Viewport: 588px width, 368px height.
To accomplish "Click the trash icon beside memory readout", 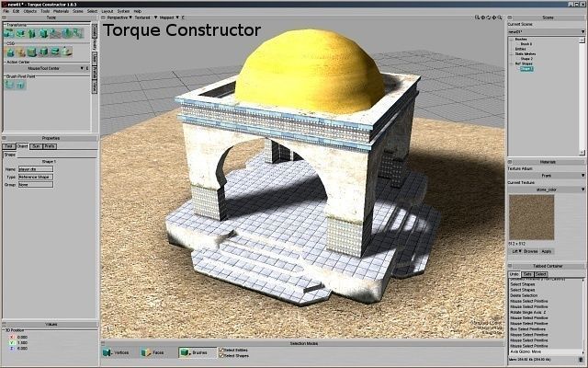I will point(581,360).
